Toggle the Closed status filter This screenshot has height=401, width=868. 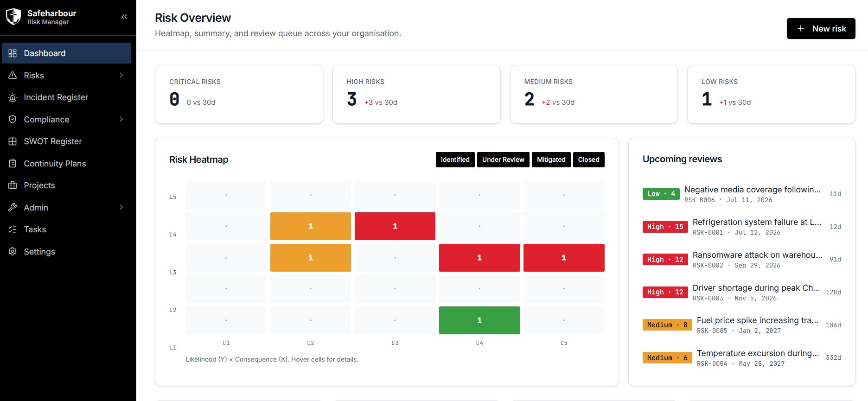pos(589,159)
